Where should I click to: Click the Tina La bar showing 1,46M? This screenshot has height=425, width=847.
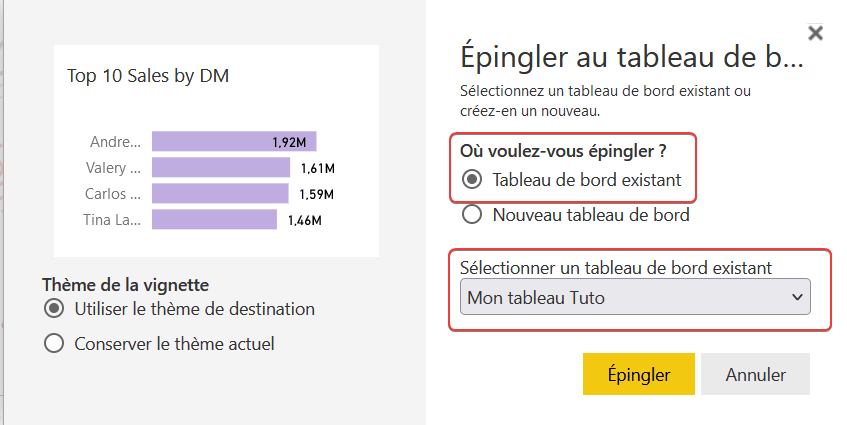click(x=214, y=220)
